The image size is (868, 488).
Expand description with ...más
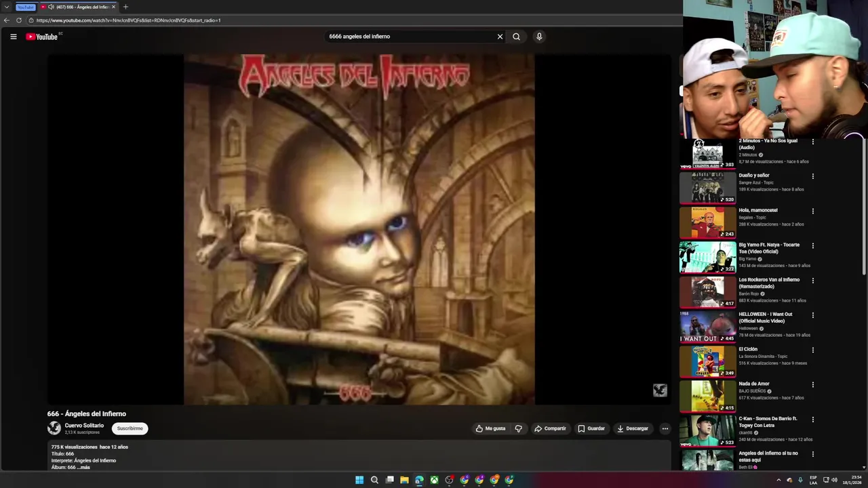click(x=83, y=467)
